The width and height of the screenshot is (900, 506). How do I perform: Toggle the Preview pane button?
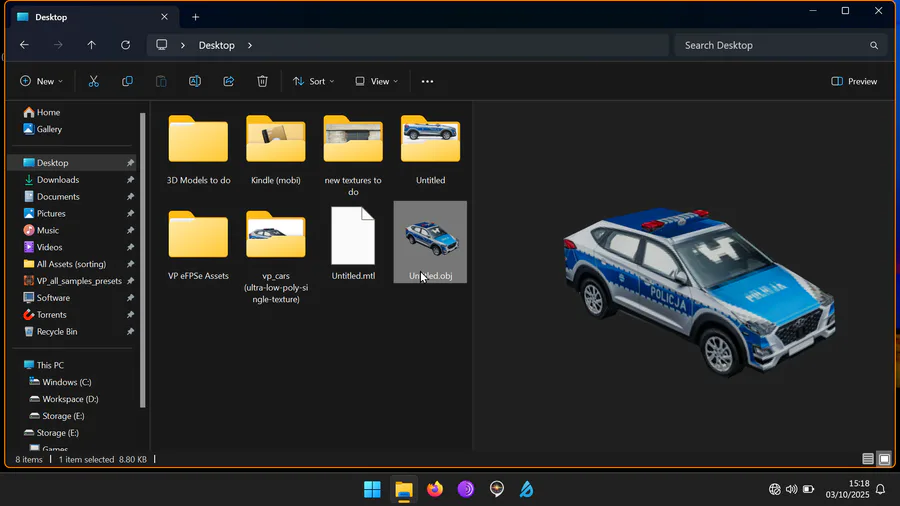tap(854, 81)
